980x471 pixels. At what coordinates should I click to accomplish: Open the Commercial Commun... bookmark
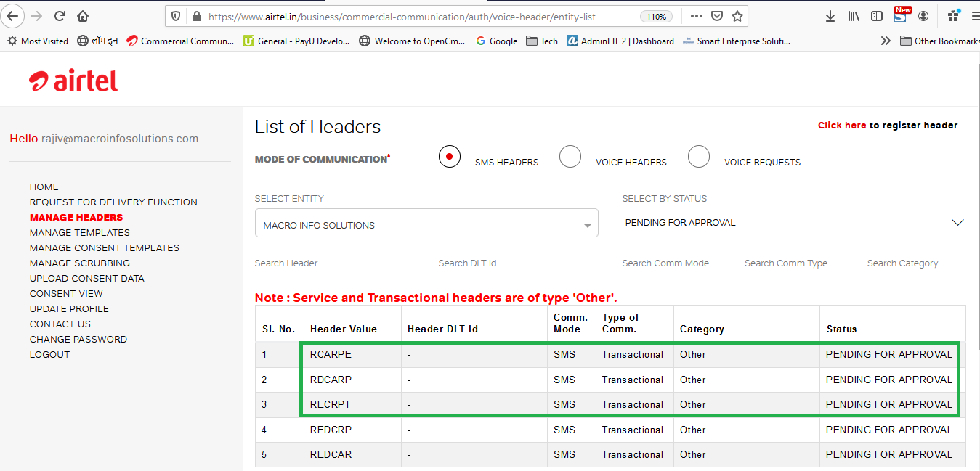coord(180,41)
